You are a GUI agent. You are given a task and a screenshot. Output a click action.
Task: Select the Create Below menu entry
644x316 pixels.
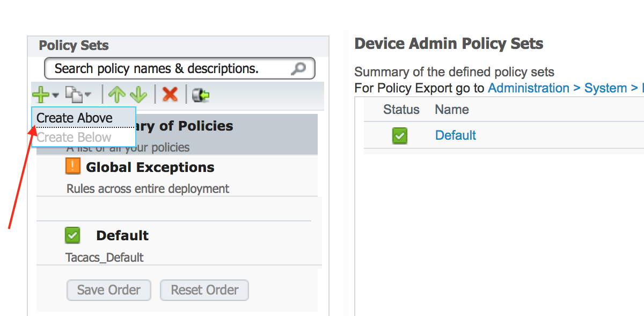click(x=74, y=137)
